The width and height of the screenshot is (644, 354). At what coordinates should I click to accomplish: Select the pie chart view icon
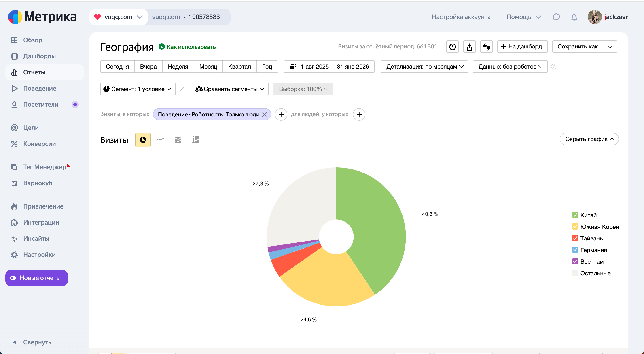[143, 140]
